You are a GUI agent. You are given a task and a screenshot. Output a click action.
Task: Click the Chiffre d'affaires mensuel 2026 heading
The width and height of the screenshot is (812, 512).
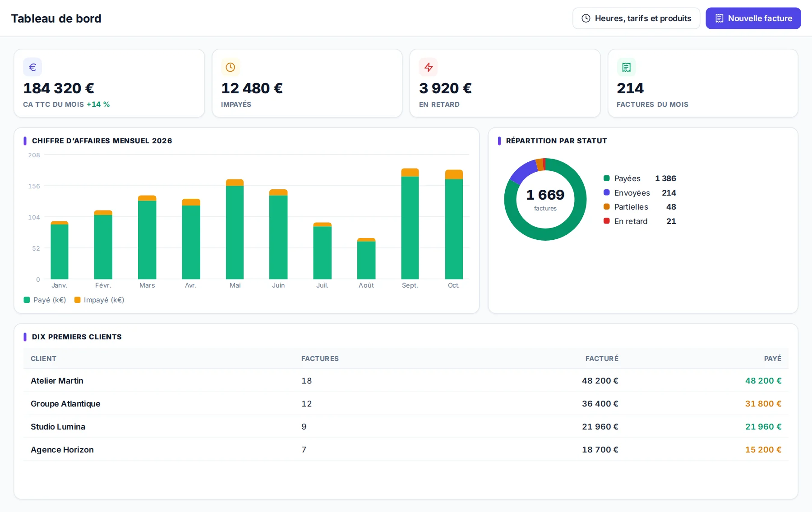coord(102,141)
